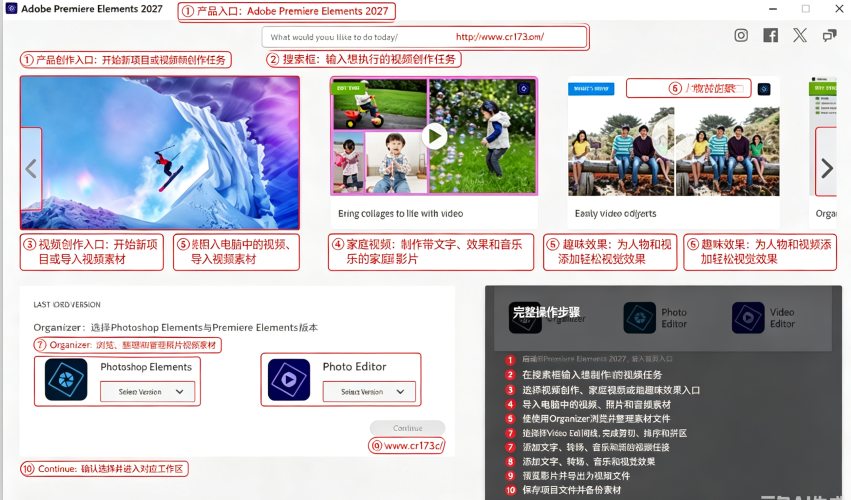Click the Photo Editor play-diamond icon
The height and width of the screenshot is (500, 851).
click(289, 379)
